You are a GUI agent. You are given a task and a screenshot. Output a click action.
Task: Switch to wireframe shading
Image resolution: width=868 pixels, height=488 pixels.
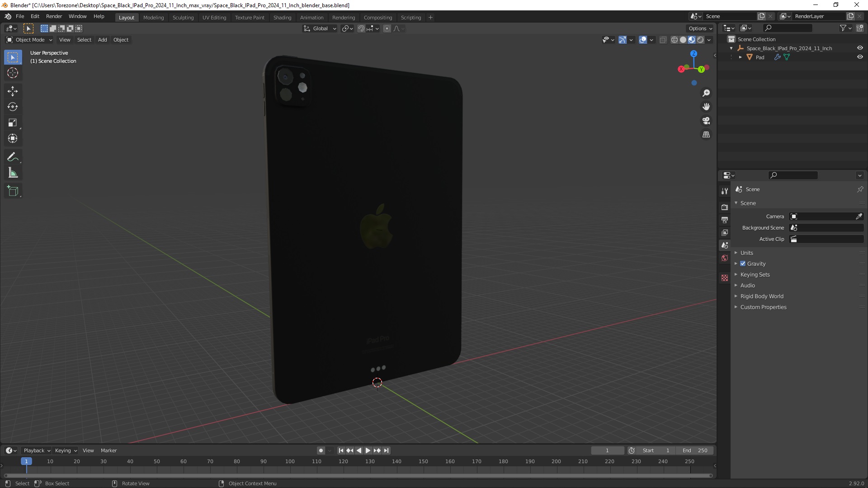(x=675, y=40)
